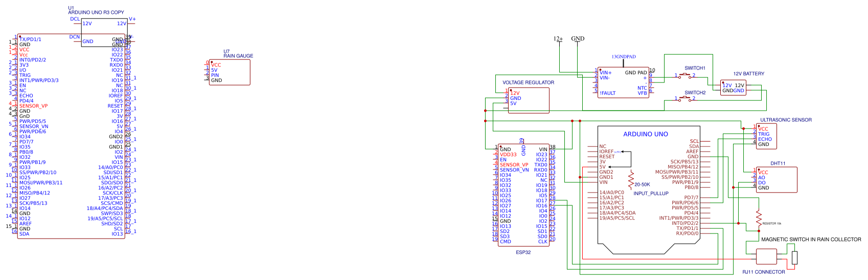Click the RESET pin on ARDUINO UNO
This screenshot has width=868, height=280.
(x=607, y=157)
